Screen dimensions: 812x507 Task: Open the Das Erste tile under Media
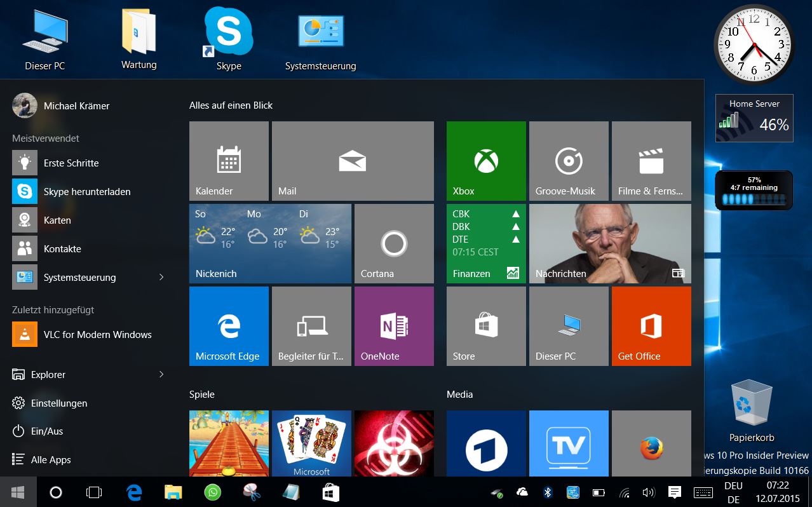486,443
